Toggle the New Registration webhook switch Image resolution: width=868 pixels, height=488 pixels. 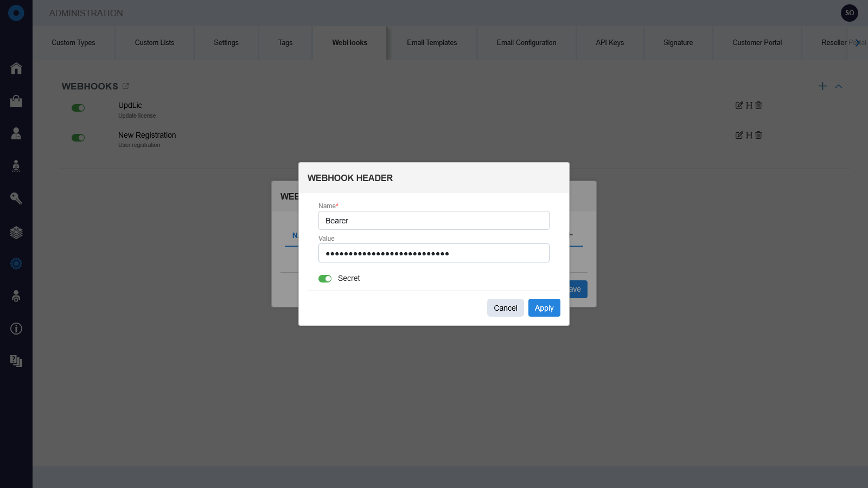pyautogui.click(x=78, y=138)
